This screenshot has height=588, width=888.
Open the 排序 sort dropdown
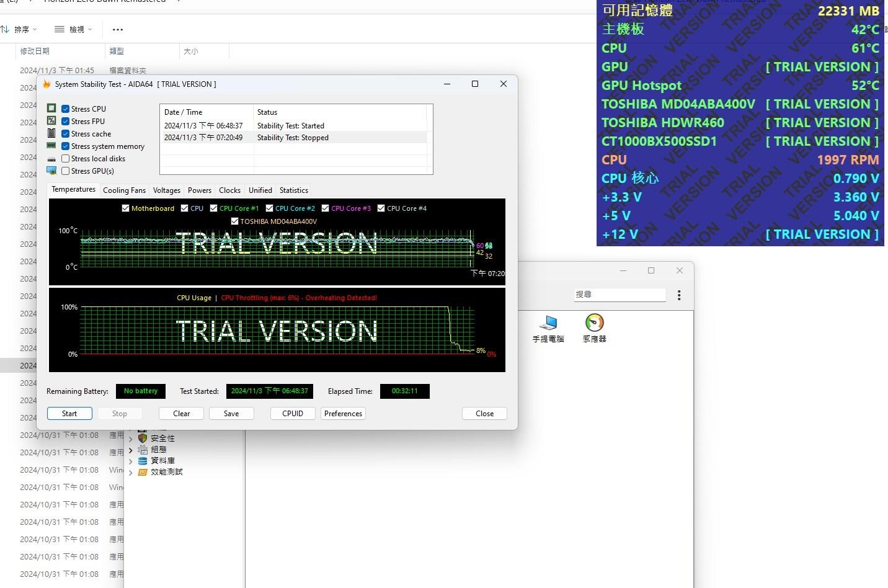[x=19, y=29]
